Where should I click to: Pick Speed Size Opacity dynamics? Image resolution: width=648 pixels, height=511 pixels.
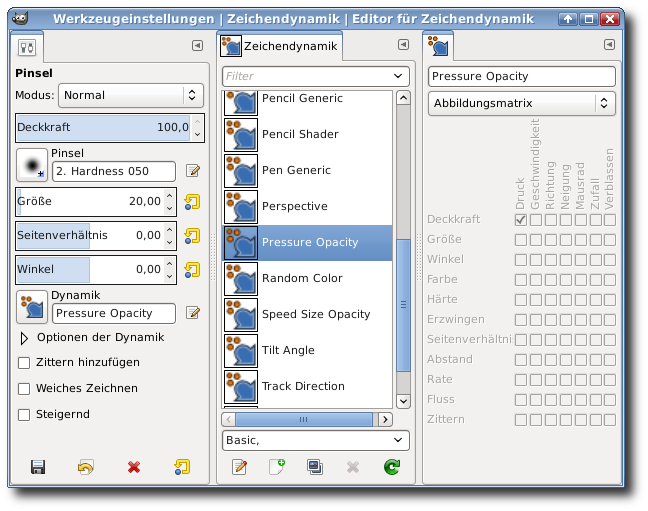coord(308,315)
